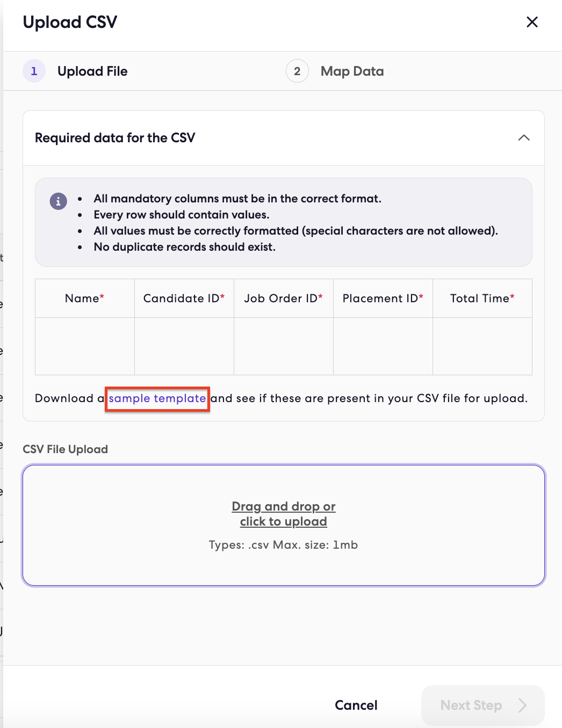The height and width of the screenshot is (728, 562).
Task: Open the Map Data step tab
Action: click(x=352, y=71)
